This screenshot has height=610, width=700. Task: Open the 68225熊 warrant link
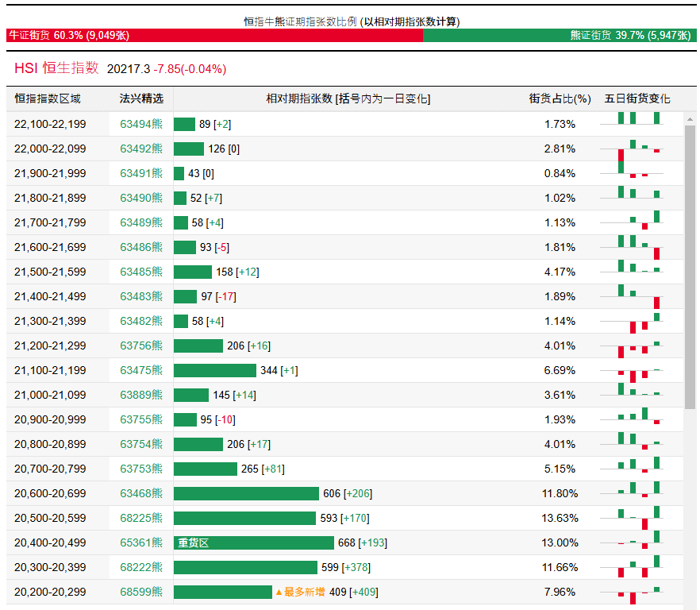coord(141,518)
